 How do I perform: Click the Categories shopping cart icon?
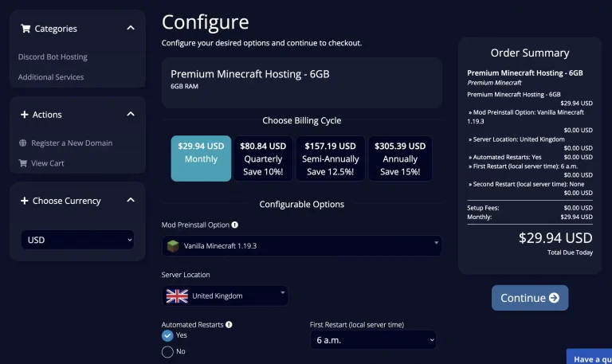[25, 29]
